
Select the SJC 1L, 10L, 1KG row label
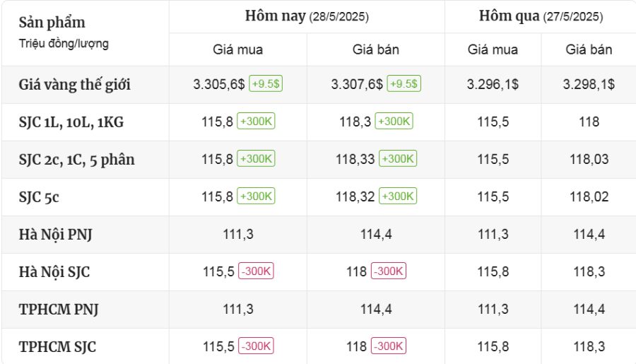[x=71, y=122]
